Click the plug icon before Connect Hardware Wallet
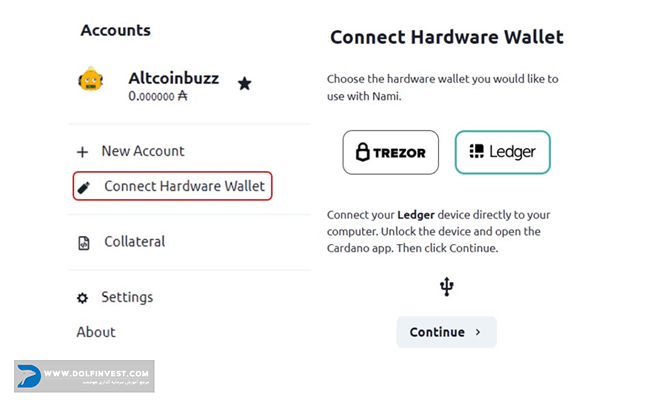The image size is (650, 400). [84, 187]
